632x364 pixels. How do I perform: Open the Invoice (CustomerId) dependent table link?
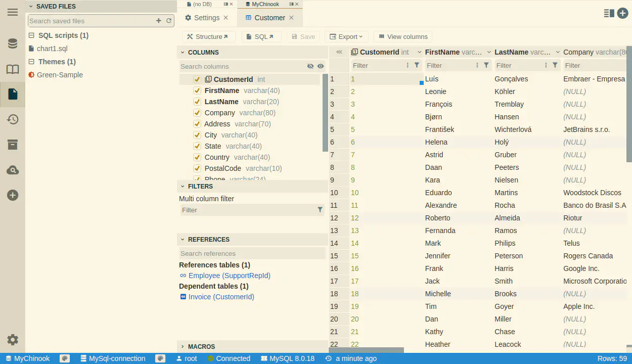pos(221,297)
